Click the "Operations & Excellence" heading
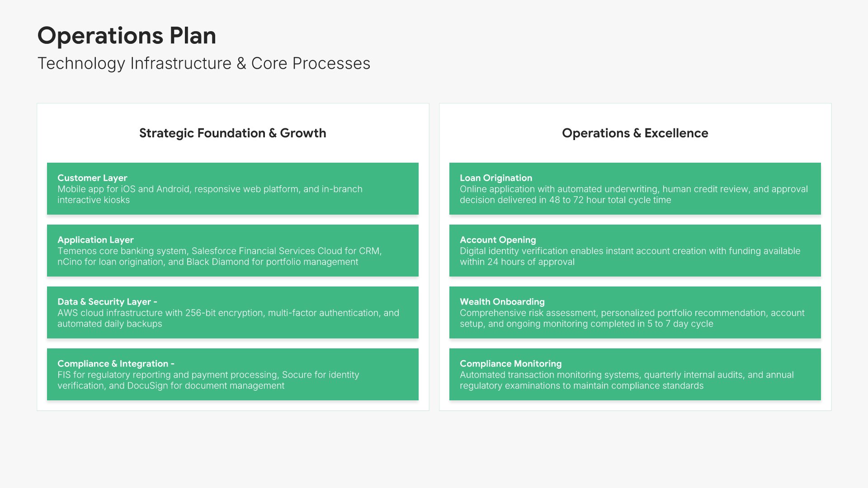The width and height of the screenshot is (868, 488). (635, 133)
